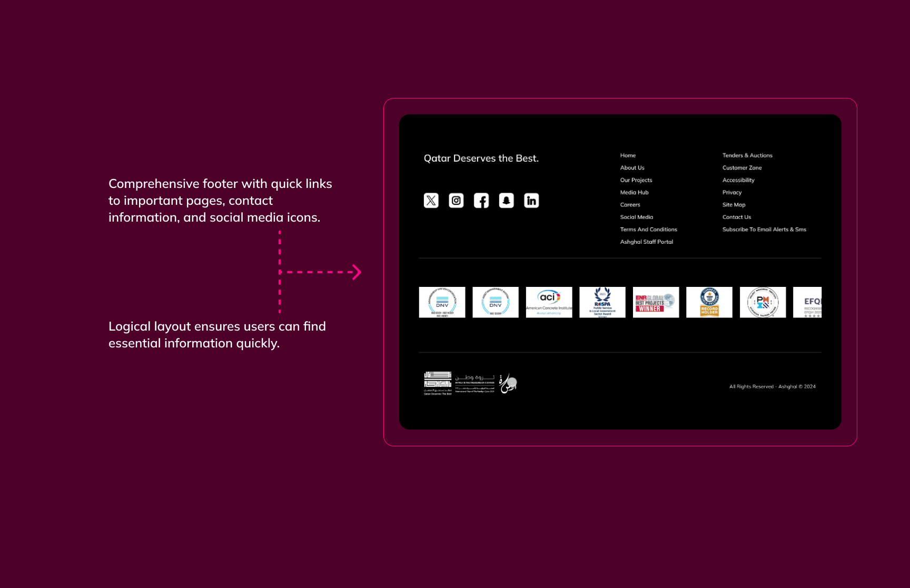Open Tenders & Auctions link

(x=747, y=155)
